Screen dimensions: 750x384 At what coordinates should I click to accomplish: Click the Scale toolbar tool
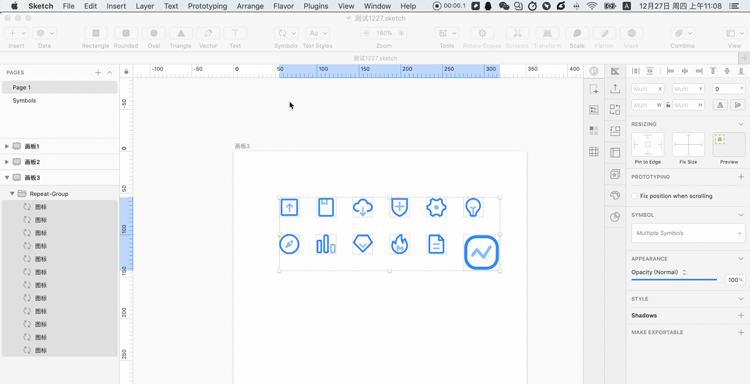[577, 33]
